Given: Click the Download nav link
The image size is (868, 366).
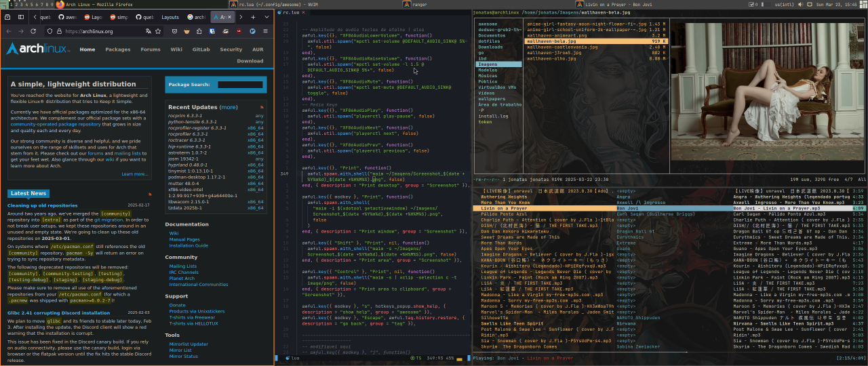Looking at the screenshot, I should (250, 60).
